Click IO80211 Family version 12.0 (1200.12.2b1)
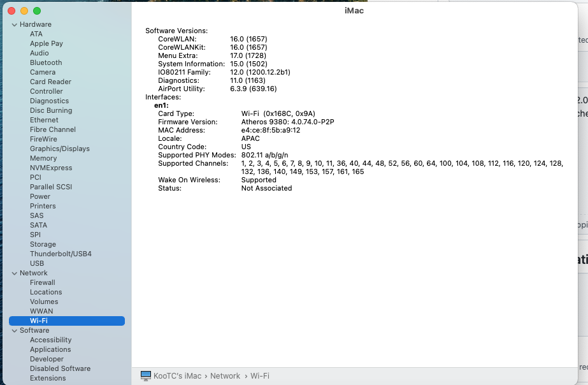The width and height of the screenshot is (588, 385). [x=261, y=72]
